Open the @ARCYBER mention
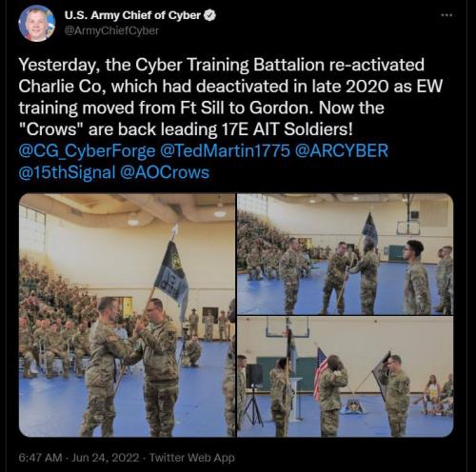 click(342, 150)
